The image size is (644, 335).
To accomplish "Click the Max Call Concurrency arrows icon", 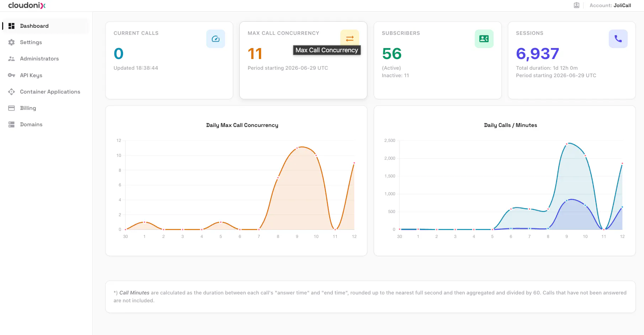I will 350,38.
